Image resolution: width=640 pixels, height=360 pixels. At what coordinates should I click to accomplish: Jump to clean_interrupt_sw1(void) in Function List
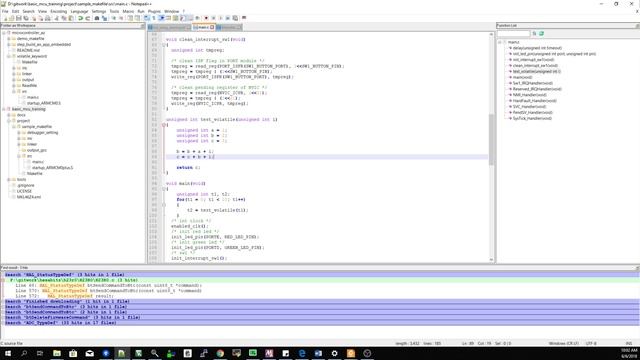click(535, 65)
